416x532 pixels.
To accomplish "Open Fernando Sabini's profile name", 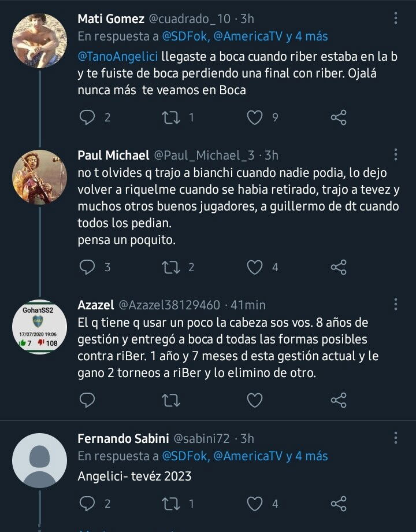I will pyautogui.click(x=121, y=439).
